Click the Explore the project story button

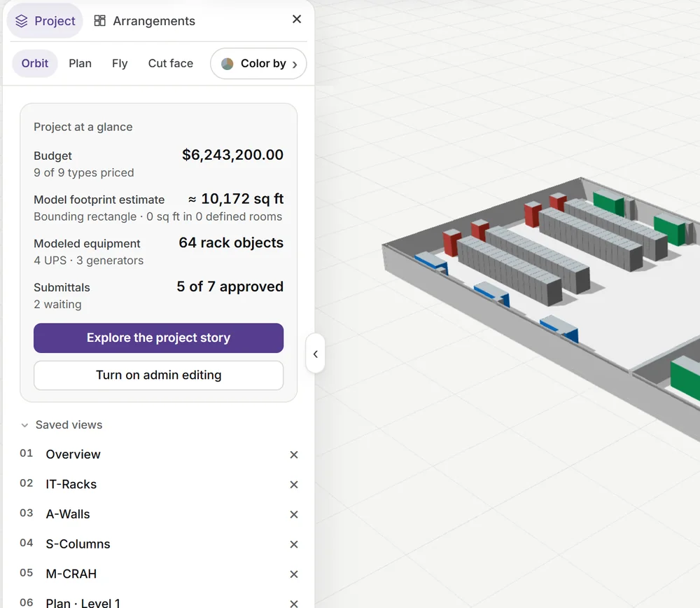tap(158, 338)
